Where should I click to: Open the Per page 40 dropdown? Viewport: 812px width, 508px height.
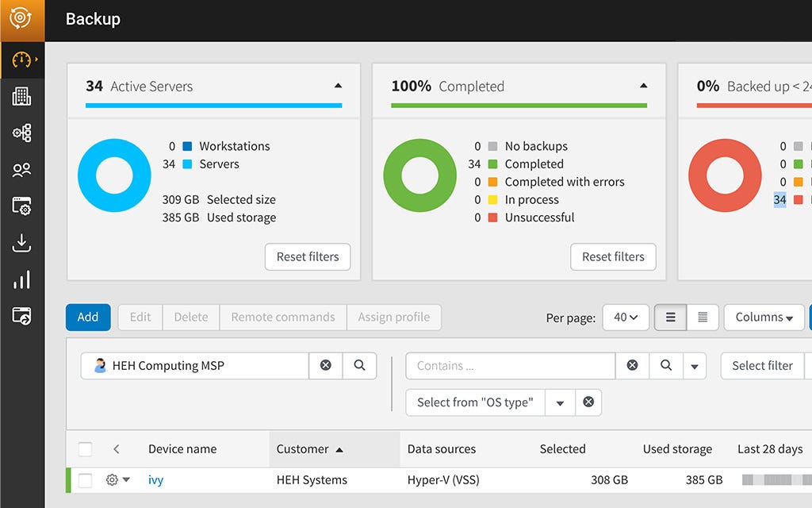(626, 317)
